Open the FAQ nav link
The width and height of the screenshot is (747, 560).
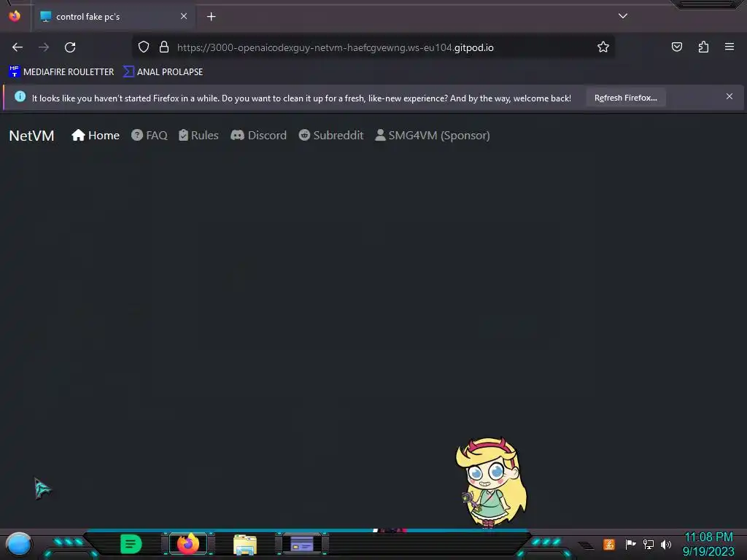pos(149,135)
